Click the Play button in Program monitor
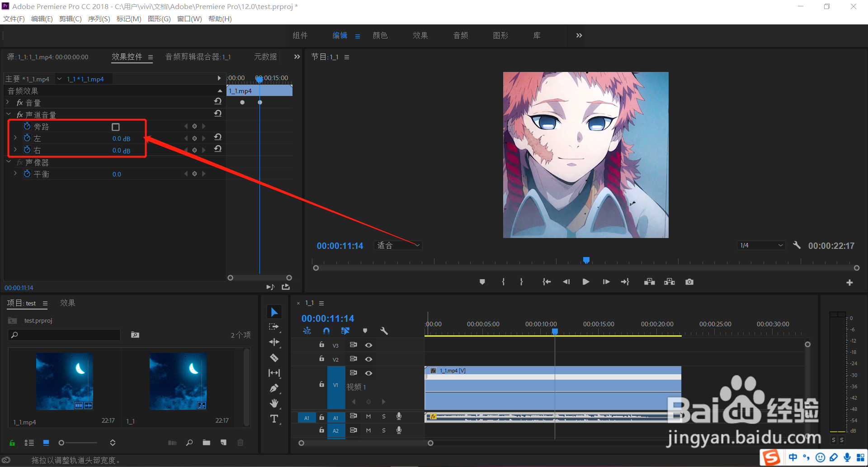 (x=586, y=282)
